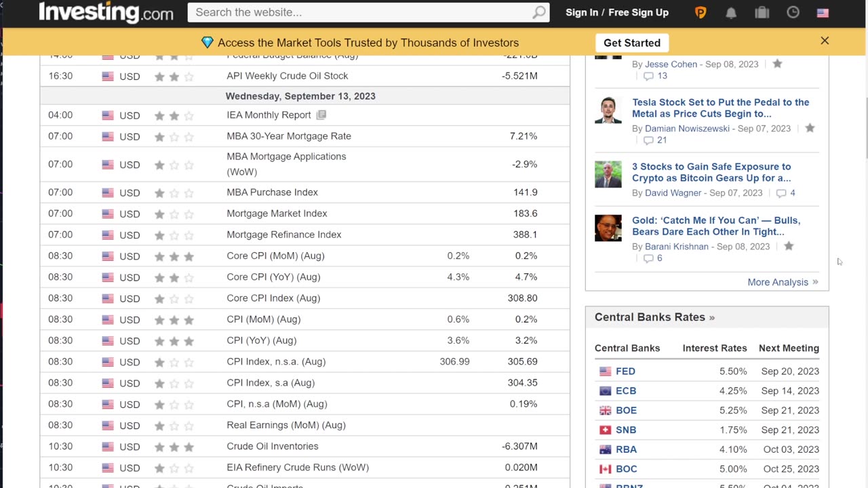Open the CPI (MoM) (Aug) event
Viewport: 868px width, 488px height.
pyautogui.click(x=263, y=319)
